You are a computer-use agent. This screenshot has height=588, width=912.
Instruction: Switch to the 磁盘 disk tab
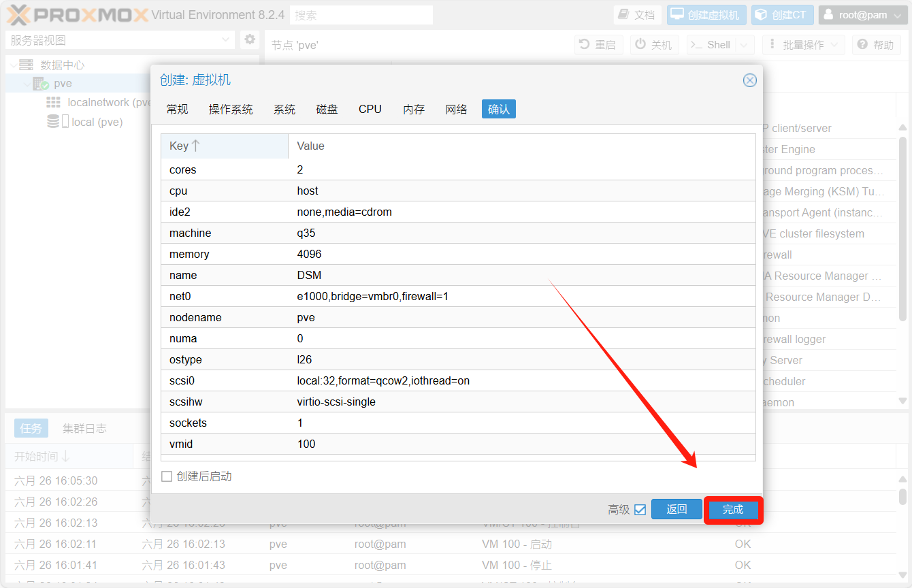pyautogui.click(x=327, y=109)
